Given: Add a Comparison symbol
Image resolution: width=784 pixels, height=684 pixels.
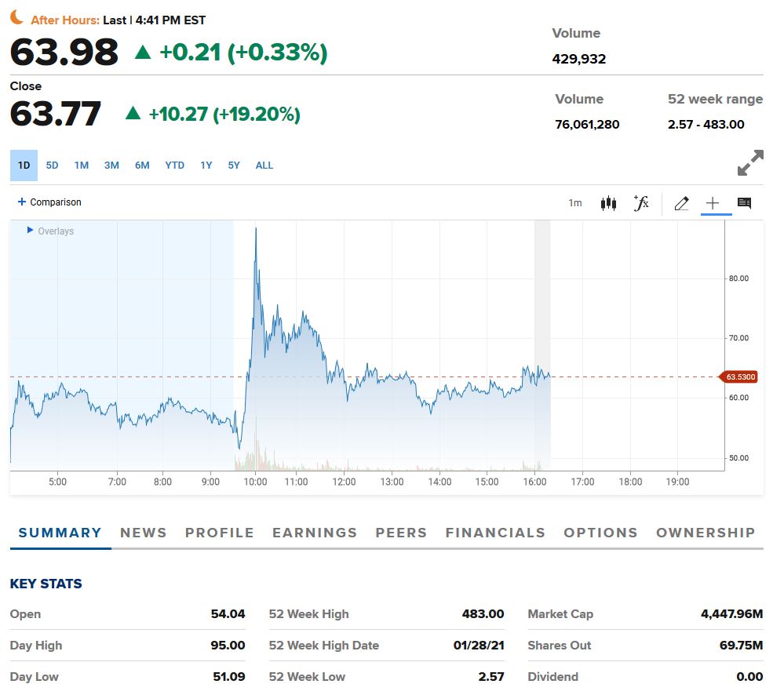Looking at the screenshot, I should click(x=49, y=202).
